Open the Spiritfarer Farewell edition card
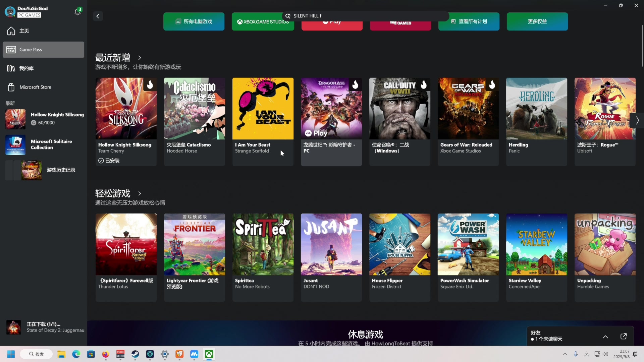 click(x=126, y=257)
